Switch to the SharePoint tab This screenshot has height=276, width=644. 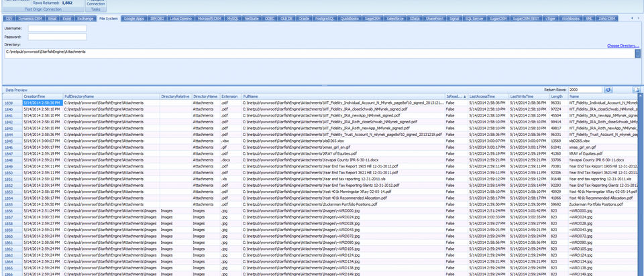point(434,19)
